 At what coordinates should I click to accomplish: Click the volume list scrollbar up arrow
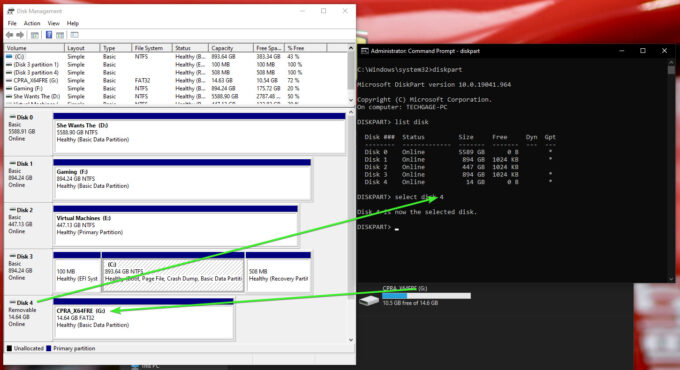tap(351, 48)
